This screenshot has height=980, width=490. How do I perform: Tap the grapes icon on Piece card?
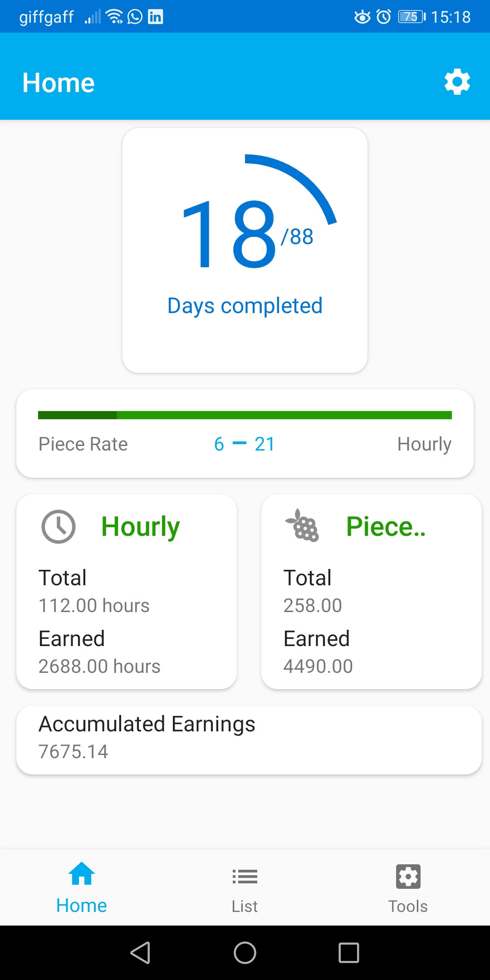(x=303, y=526)
